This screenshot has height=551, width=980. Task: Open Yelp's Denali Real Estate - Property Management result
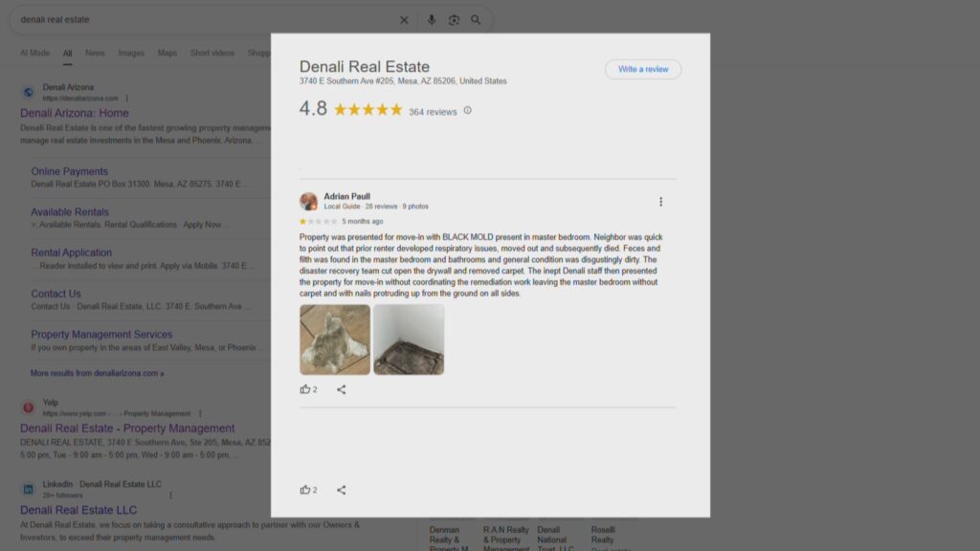[127, 429]
